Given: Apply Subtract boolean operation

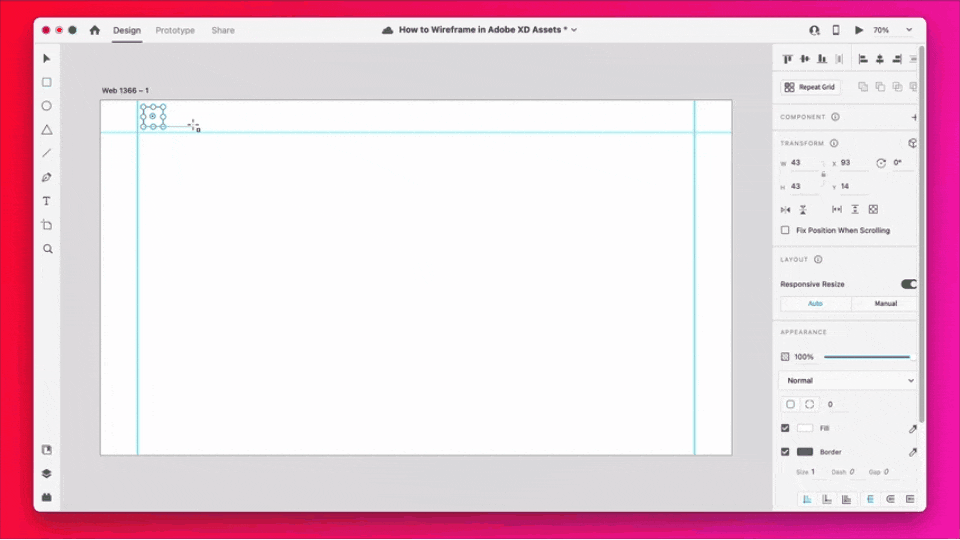Looking at the screenshot, I should 880,87.
